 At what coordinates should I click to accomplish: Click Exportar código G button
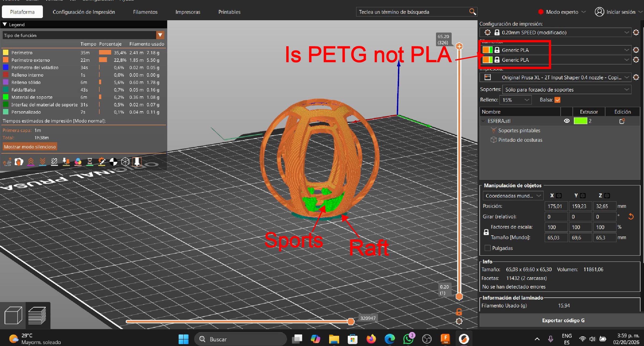[x=563, y=320]
